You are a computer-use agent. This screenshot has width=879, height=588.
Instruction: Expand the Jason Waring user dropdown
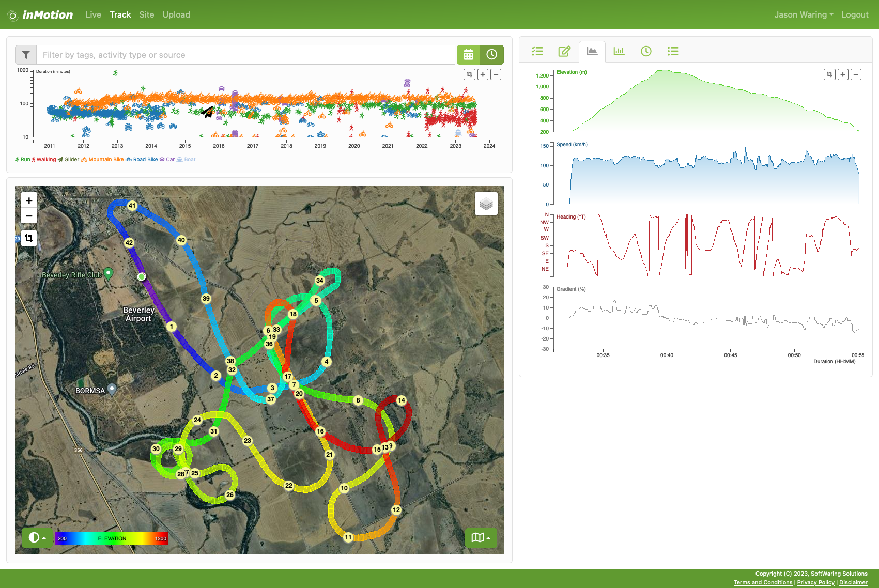tap(803, 14)
